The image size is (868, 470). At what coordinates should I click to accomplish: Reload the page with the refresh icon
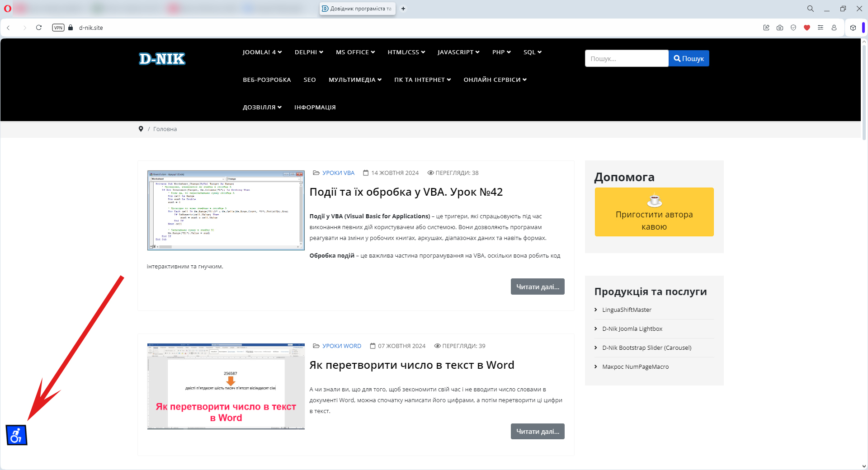pyautogui.click(x=39, y=28)
